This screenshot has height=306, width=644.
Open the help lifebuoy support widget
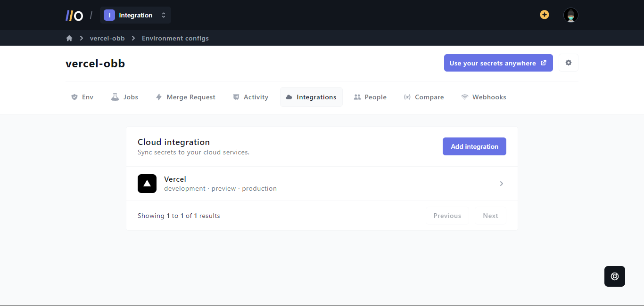pos(615,276)
